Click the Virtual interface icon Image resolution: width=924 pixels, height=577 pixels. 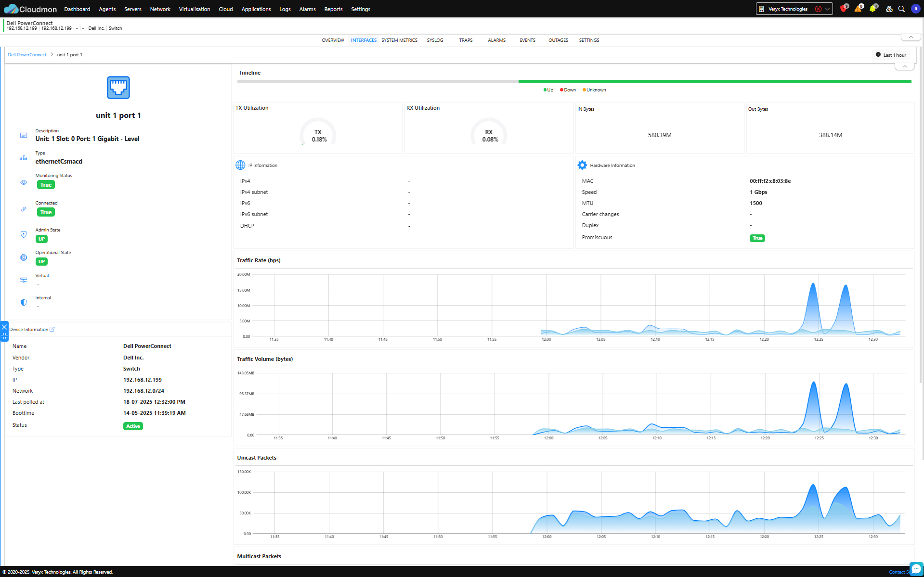[x=24, y=280]
